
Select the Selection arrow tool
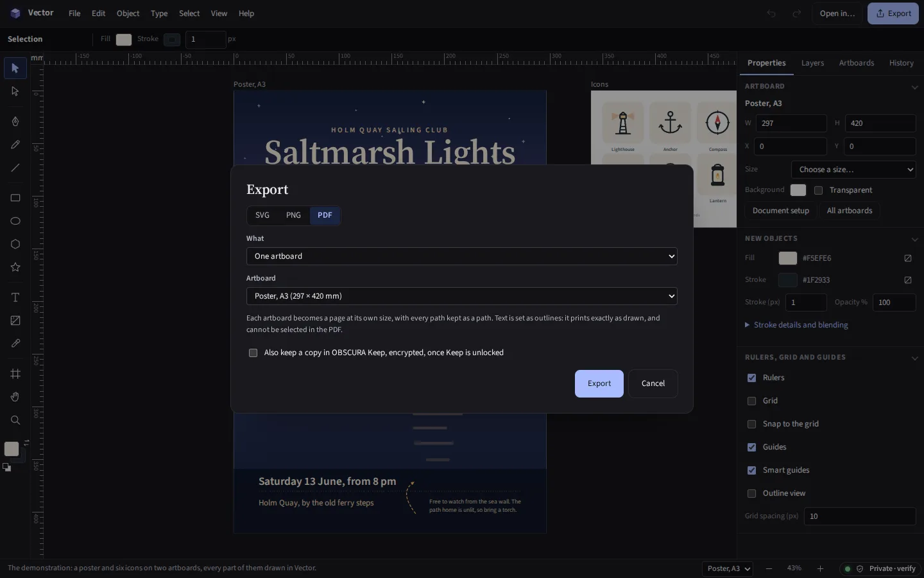tap(15, 68)
